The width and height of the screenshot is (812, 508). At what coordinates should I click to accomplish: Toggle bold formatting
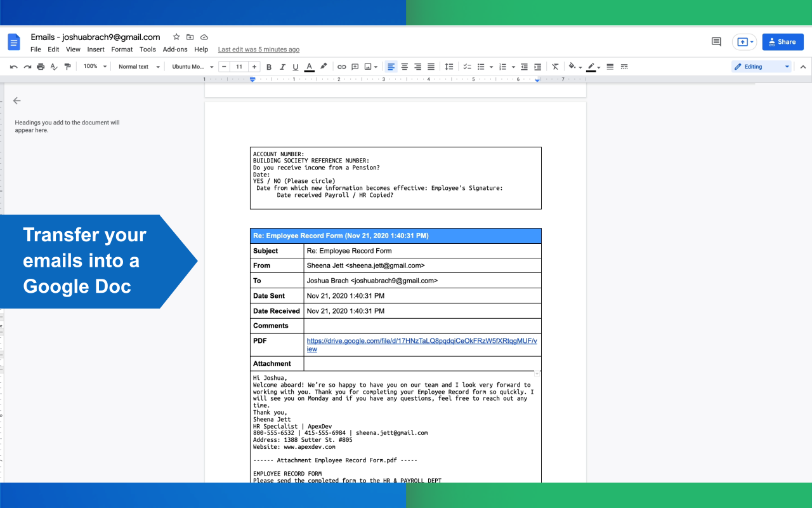click(x=268, y=66)
